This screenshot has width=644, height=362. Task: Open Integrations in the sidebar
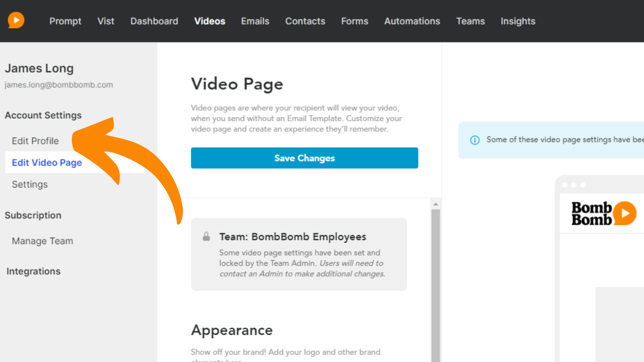[x=34, y=271]
